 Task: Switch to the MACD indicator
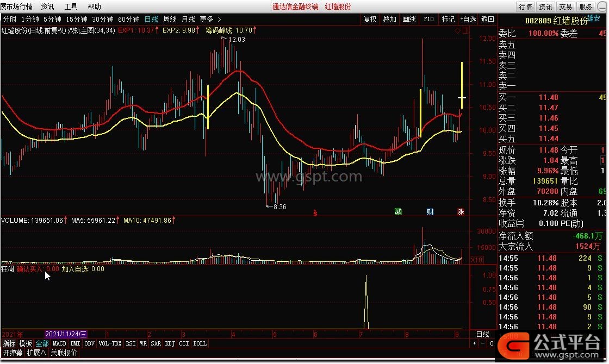[x=59, y=343]
